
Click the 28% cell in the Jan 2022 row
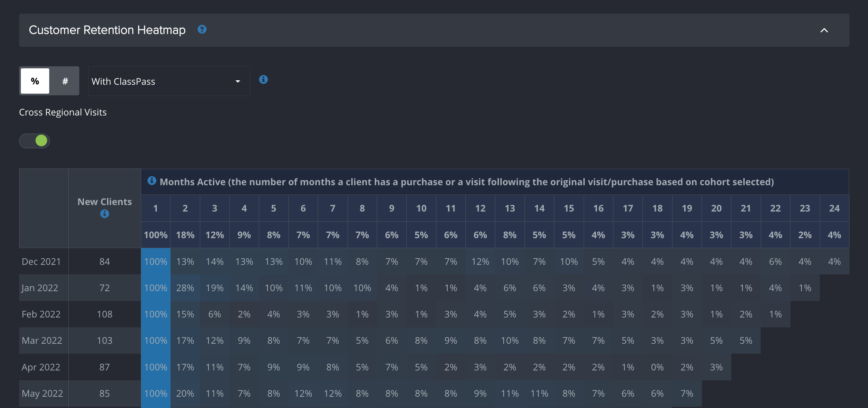185,288
